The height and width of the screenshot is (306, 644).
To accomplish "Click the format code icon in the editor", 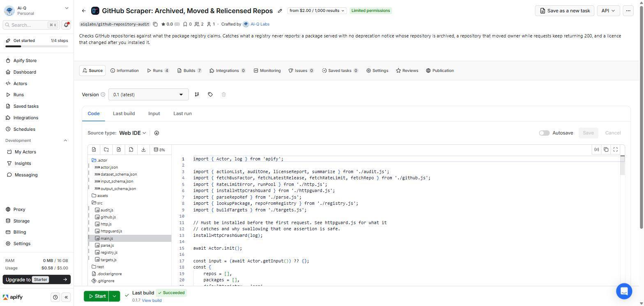I will [x=597, y=150].
